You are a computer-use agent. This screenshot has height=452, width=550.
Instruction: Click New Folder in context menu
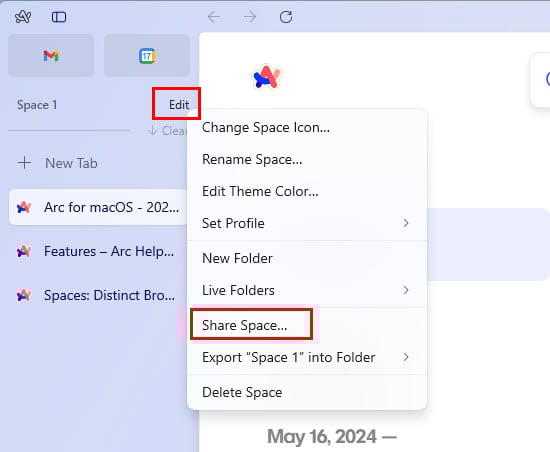click(x=307, y=258)
